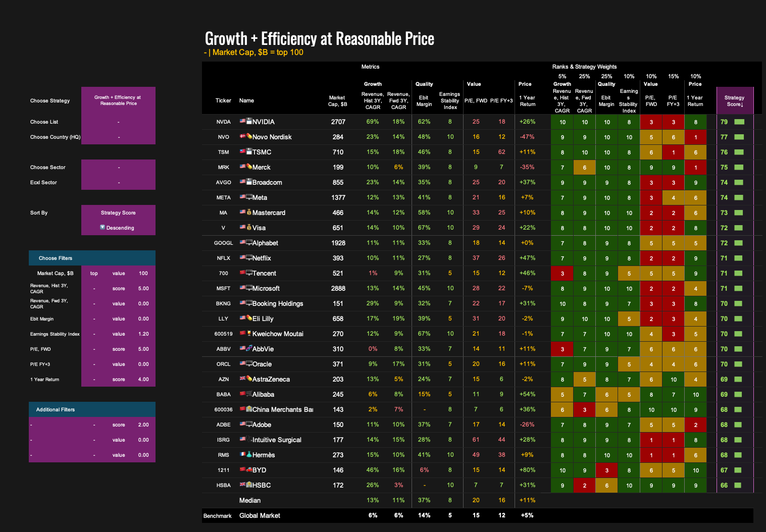766x532 pixels.
Task: Open the 'score' type cell for P/E, FWD filter
Action: [119, 349]
